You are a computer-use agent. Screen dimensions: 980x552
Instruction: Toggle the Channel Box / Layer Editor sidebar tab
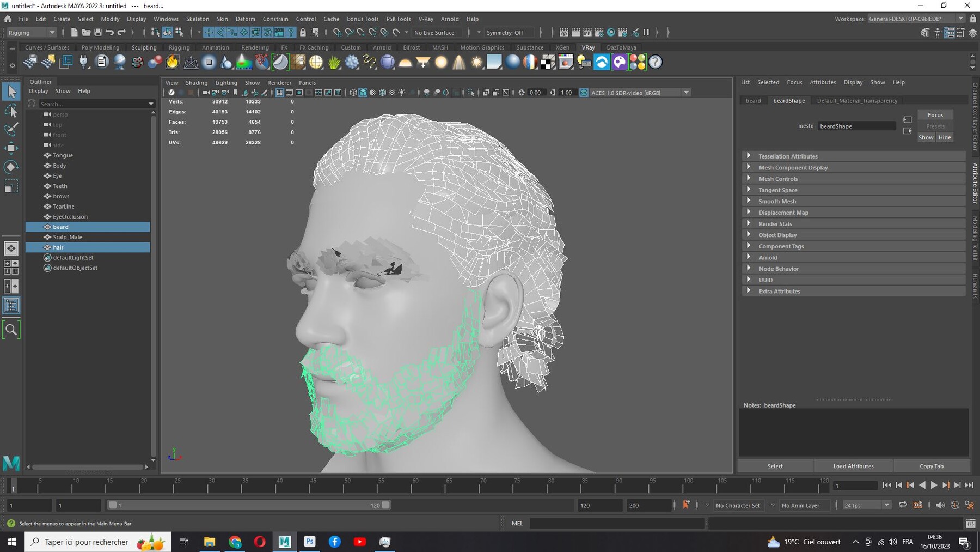[x=975, y=117]
